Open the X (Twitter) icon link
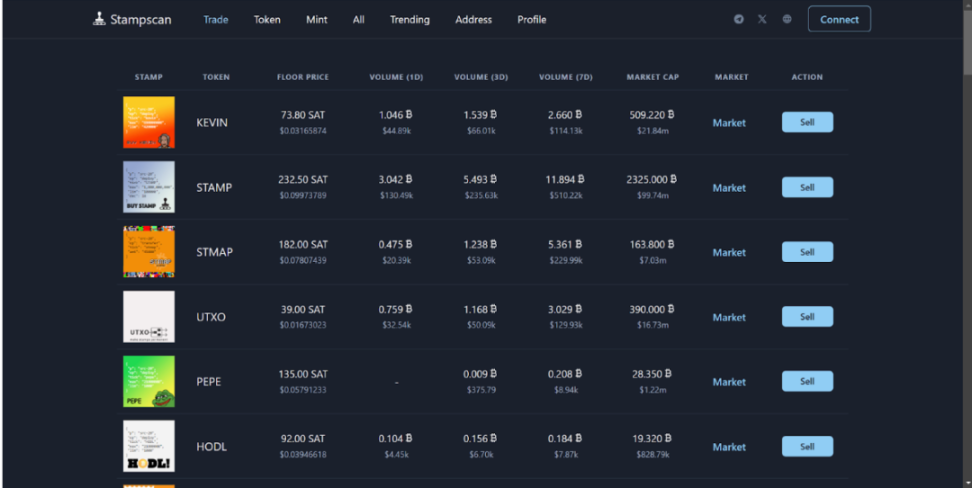972x488 pixels. [763, 19]
